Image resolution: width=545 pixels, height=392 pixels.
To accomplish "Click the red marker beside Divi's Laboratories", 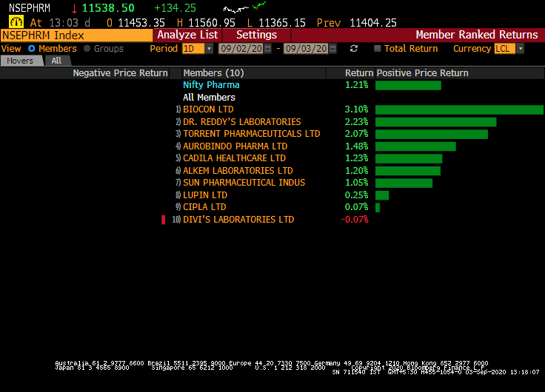I will (x=163, y=220).
